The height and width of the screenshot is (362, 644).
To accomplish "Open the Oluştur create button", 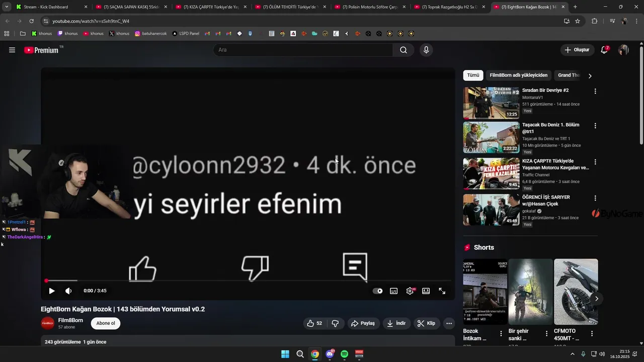I will [577, 50].
